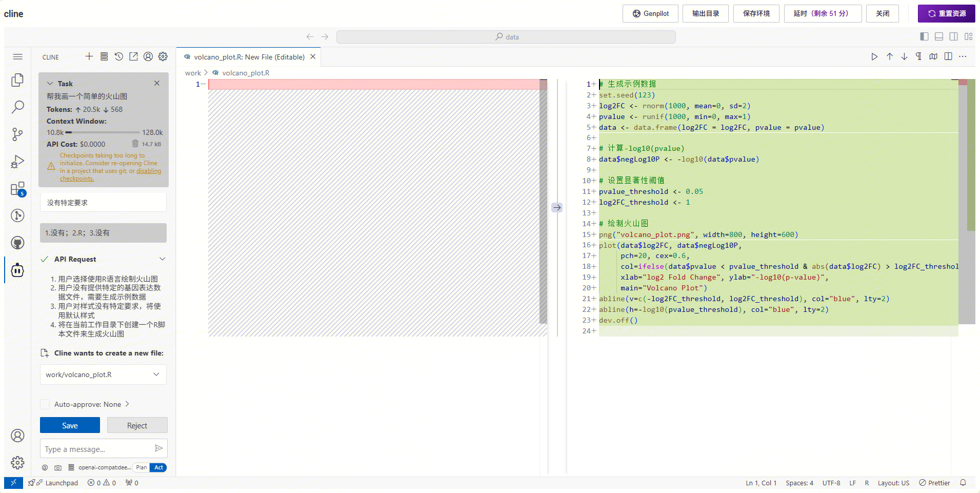Close the volcano_plot.R tab
The width and height of the screenshot is (980, 493).
coord(313,57)
